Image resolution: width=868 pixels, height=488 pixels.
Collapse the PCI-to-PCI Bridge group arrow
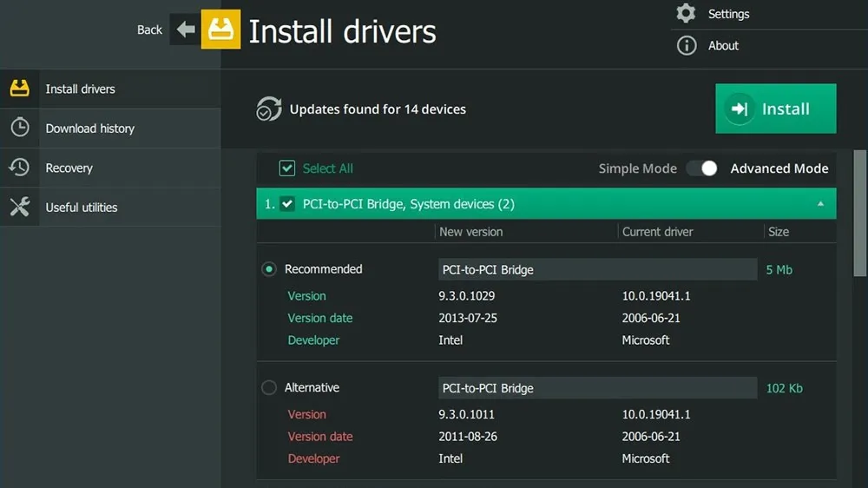click(820, 204)
